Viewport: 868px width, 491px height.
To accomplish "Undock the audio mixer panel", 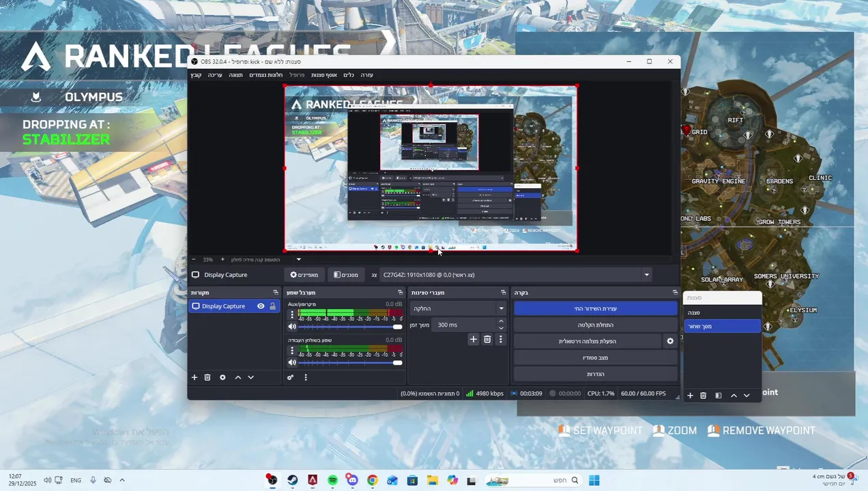I will click(x=401, y=293).
